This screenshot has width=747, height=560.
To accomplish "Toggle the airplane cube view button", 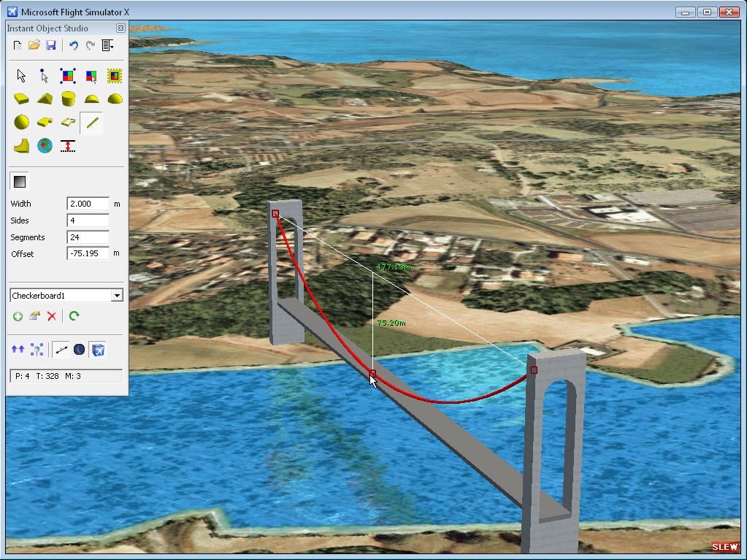I will pos(98,350).
